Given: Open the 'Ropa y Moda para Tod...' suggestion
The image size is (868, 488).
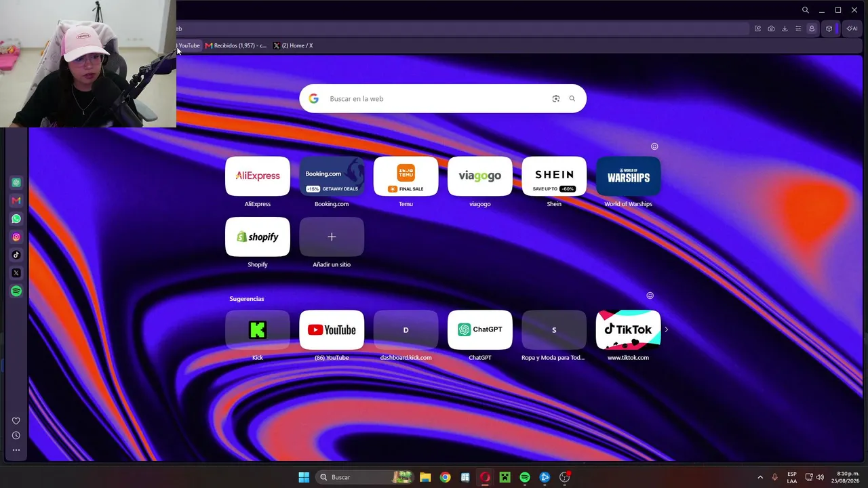Looking at the screenshot, I should 554,330.
